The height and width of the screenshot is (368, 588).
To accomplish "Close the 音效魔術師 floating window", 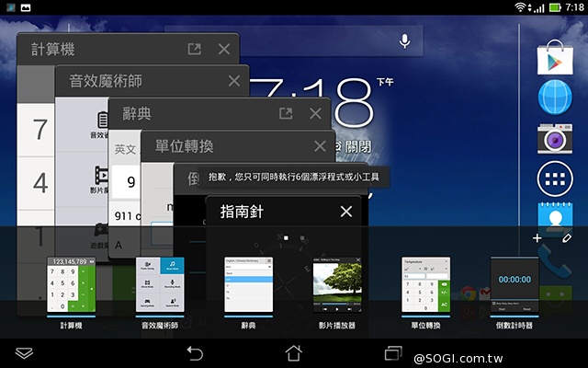I will click(x=234, y=81).
